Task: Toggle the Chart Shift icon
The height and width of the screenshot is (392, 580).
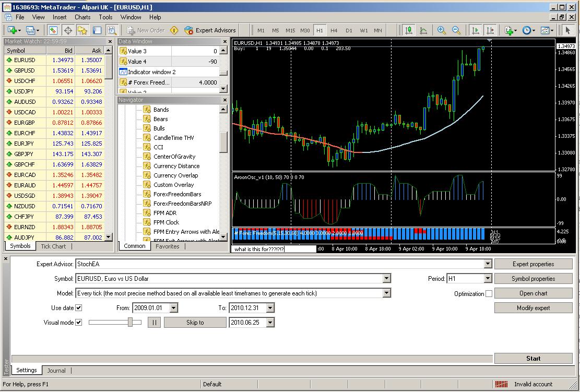Action: point(490,30)
